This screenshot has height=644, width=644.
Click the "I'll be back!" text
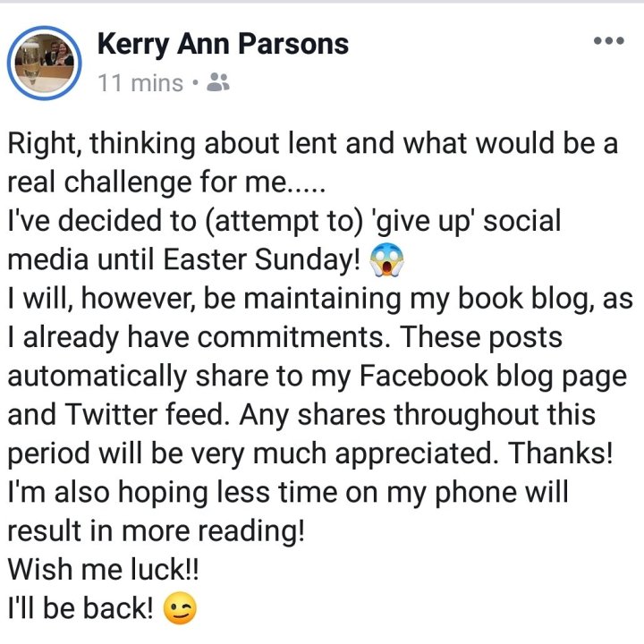pyautogui.click(x=81, y=608)
